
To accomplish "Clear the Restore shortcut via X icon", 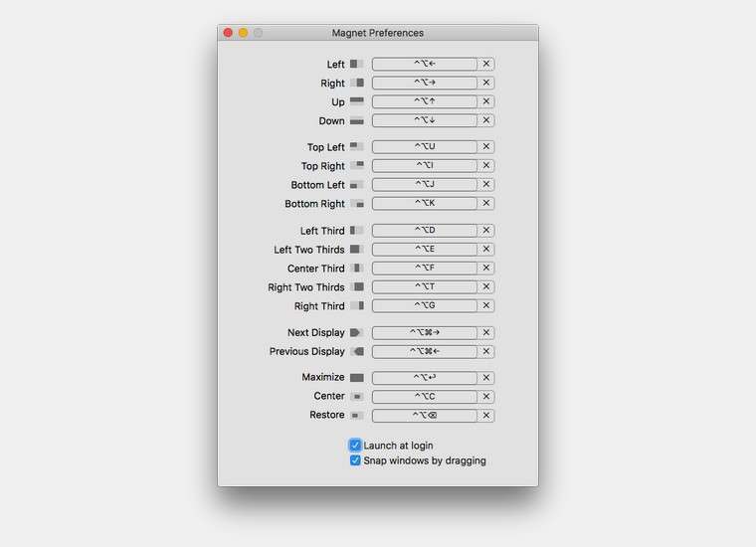I will (486, 416).
